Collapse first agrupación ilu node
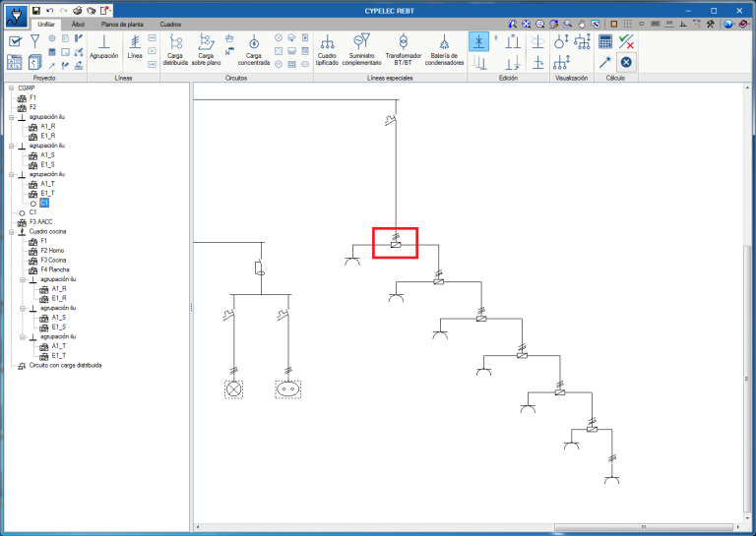Screen dimensions: 756x536 (11, 117)
